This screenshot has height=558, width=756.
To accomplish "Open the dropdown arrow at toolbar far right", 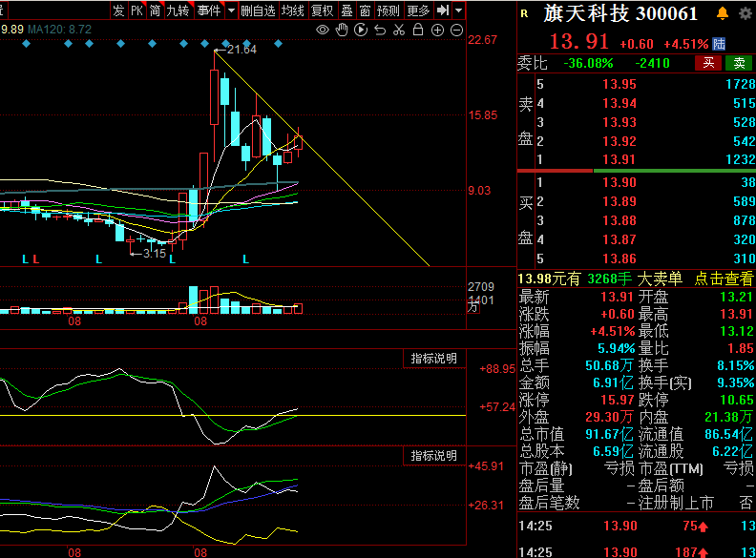I will [x=458, y=10].
